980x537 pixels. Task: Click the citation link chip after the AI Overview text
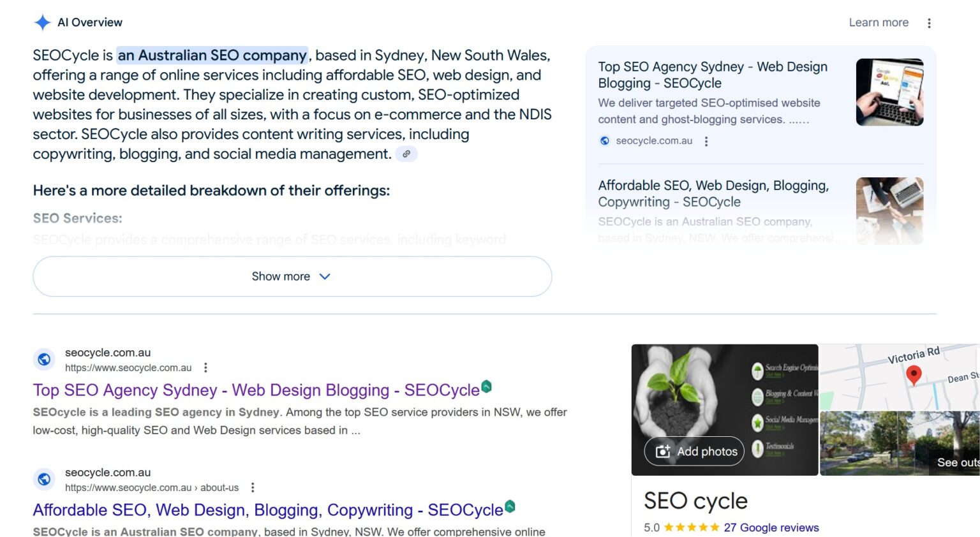coord(406,154)
